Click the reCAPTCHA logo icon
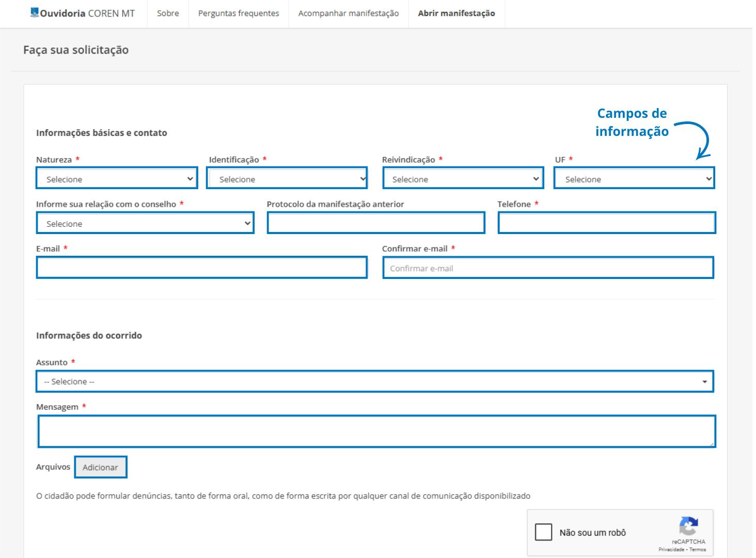Screen dimensions: 756x558 click(688, 526)
